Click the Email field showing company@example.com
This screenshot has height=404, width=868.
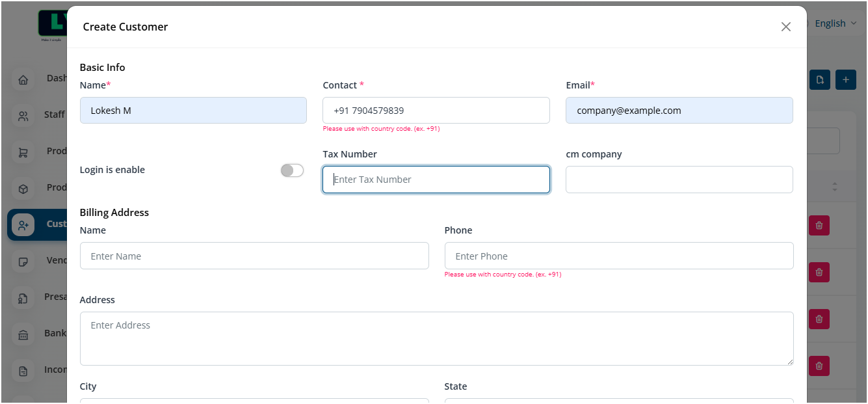coord(679,110)
